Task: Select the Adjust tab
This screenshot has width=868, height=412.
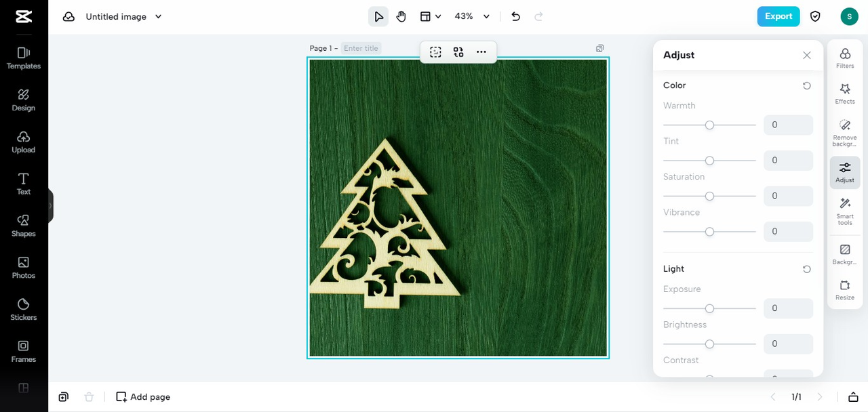Action: click(x=845, y=172)
